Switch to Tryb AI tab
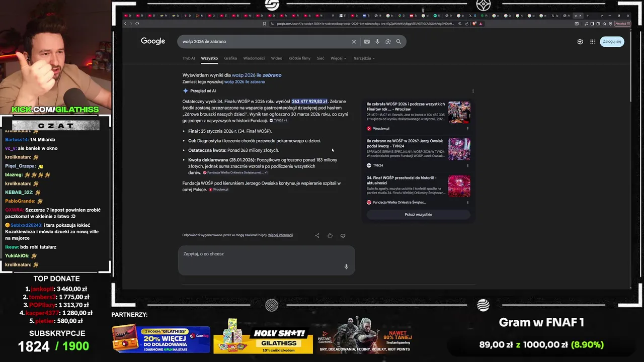The width and height of the screenshot is (644, 362). tap(189, 58)
